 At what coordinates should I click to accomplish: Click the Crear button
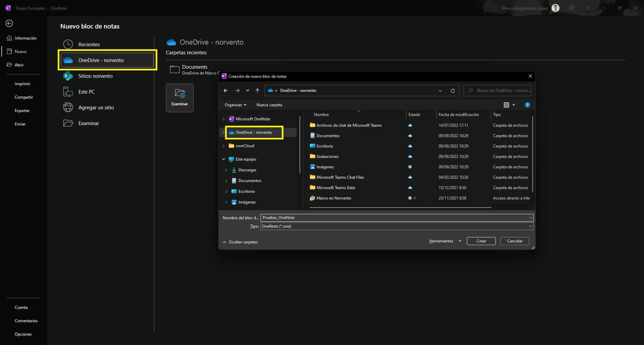point(481,241)
